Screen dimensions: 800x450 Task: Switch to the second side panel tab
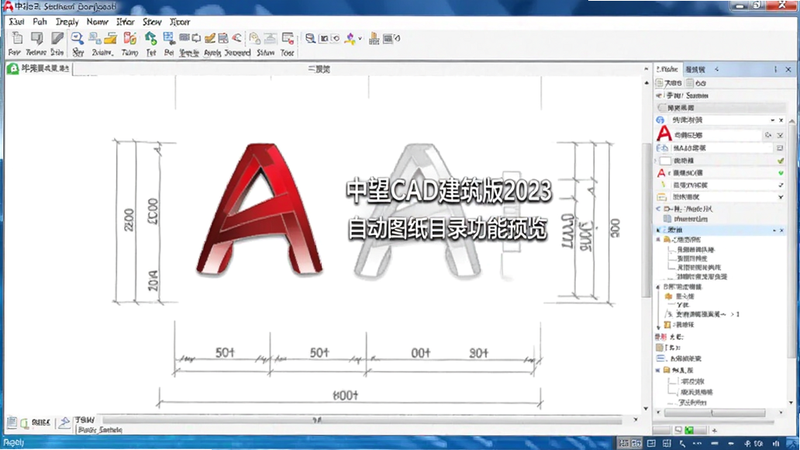pyautogui.click(x=695, y=69)
